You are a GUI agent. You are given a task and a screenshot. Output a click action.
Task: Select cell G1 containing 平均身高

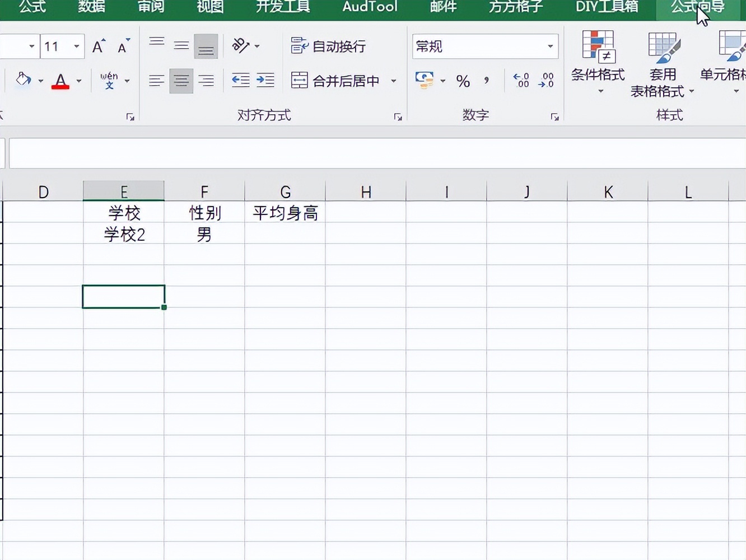point(286,213)
